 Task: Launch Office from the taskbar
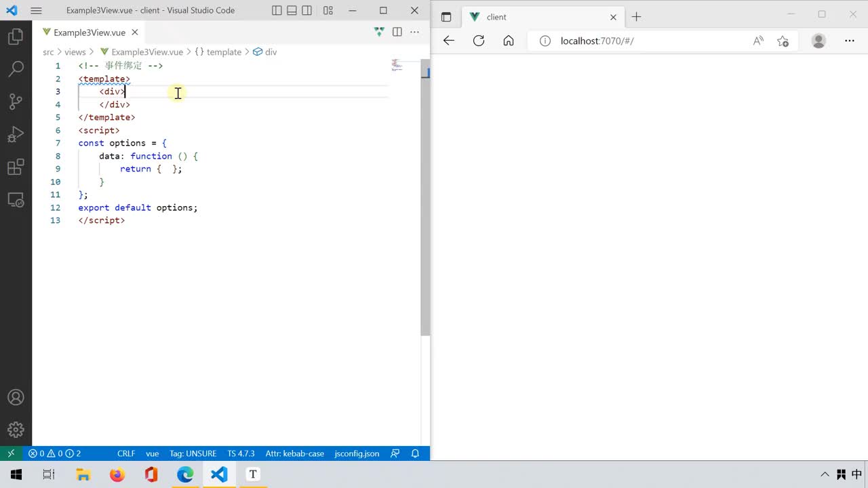click(151, 474)
